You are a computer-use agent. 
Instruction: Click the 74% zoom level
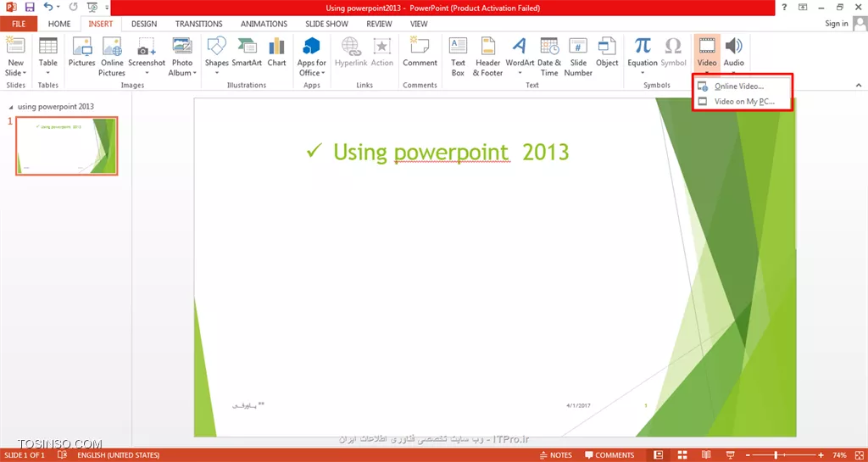point(839,455)
